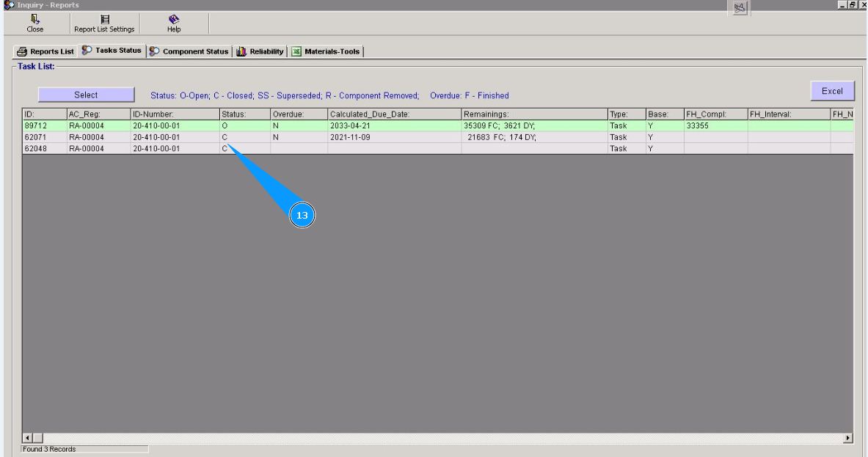Click the left arrow of the horizontal scrollbar
Screen dimensions: 868x457
(x=28, y=438)
